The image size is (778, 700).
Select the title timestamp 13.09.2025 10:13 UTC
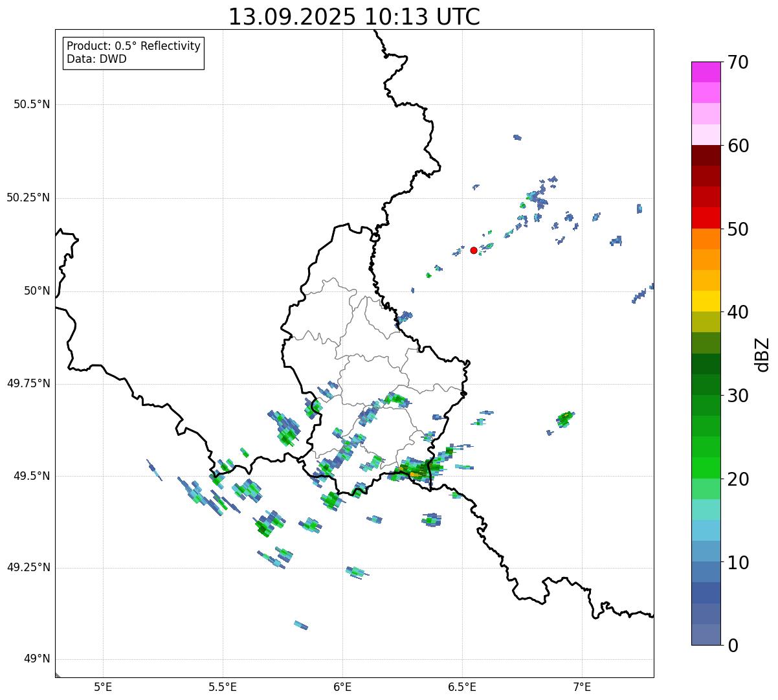click(x=354, y=17)
